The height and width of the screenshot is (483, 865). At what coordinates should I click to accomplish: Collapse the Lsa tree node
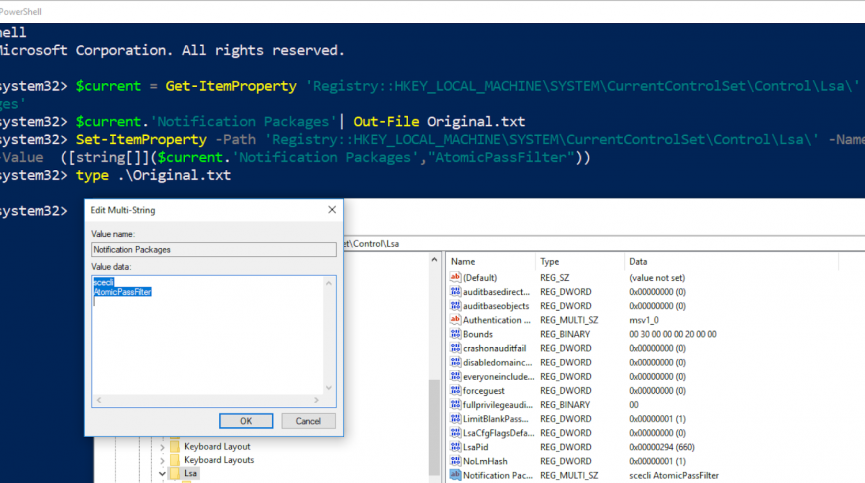(162, 473)
